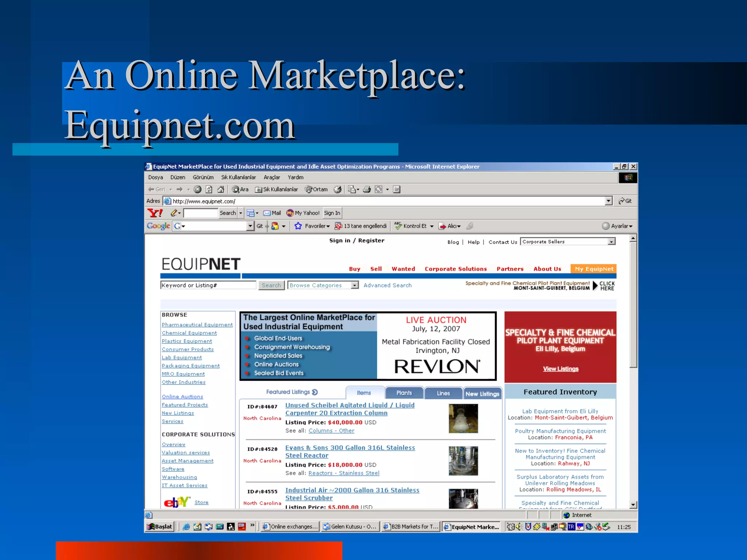This screenshot has width=747, height=560.
Task: Click the Featured Listings arrow icon
Action: click(315, 392)
